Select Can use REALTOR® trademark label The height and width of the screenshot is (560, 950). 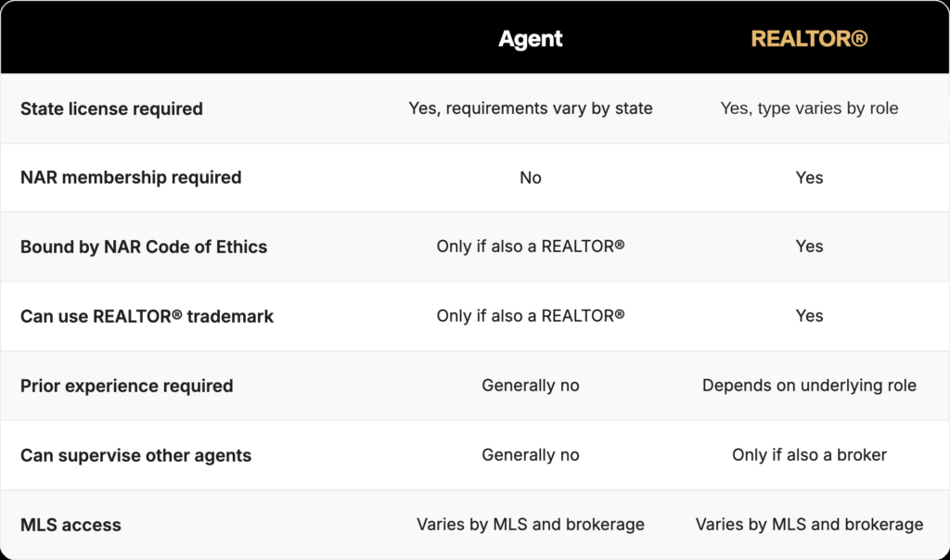pos(147,316)
